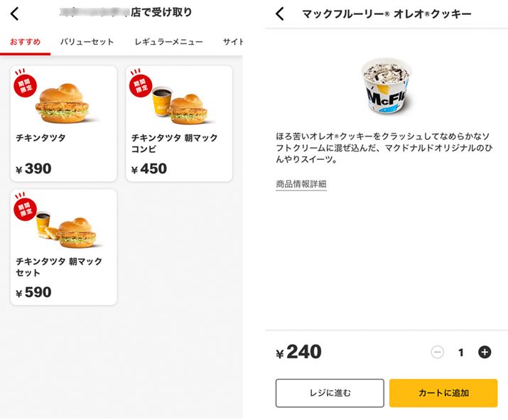508x420 pixels.
Task: Go back from the store pickup menu
Action: pos(15,14)
